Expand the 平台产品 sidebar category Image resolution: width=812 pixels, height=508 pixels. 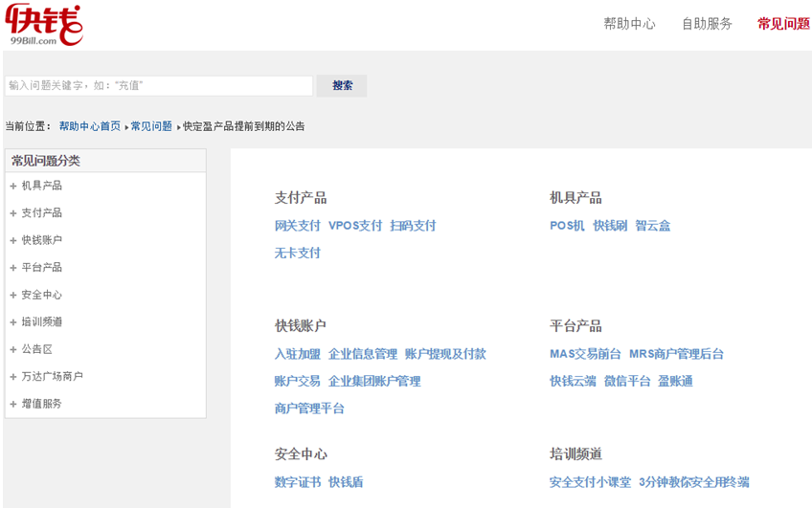pyautogui.click(x=42, y=268)
